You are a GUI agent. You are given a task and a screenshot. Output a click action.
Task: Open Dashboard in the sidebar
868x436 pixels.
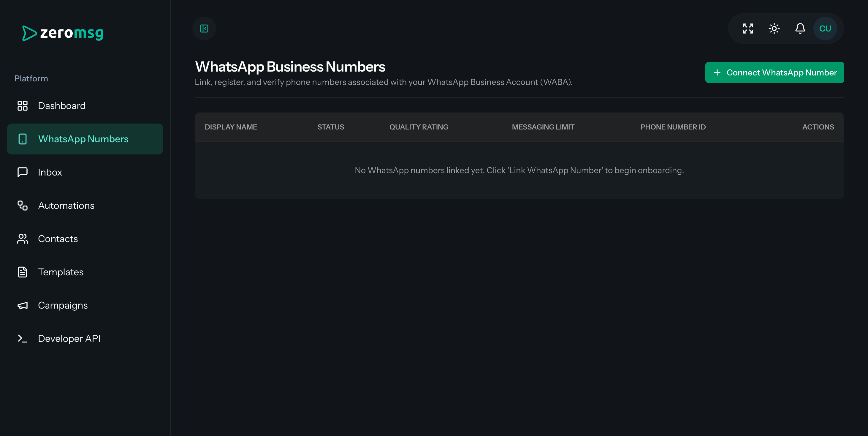tap(85, 105)
